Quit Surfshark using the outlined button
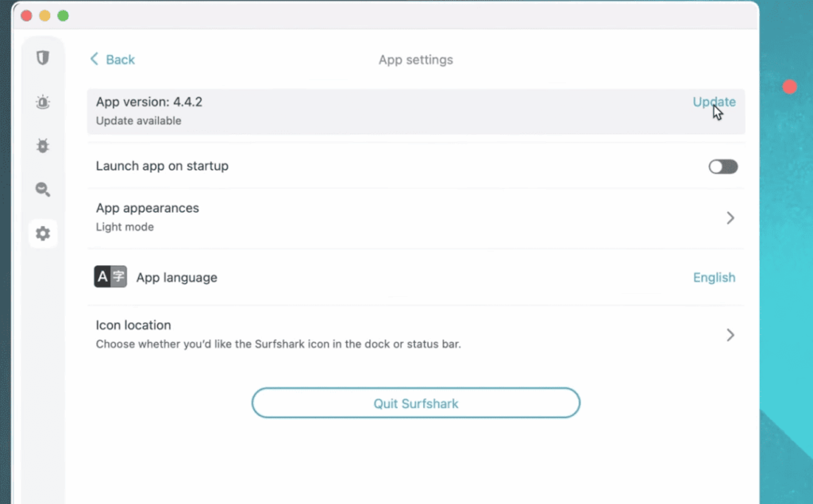The image size is (813, 504). click(x=415, y=403)
